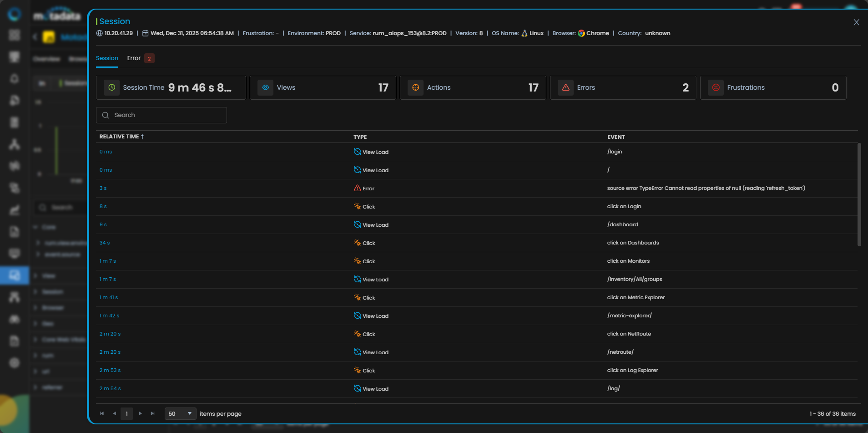Select the Session tab
The height and width of the screenshot is (433, 868).
pyautogui.click(x=107, y=58)
